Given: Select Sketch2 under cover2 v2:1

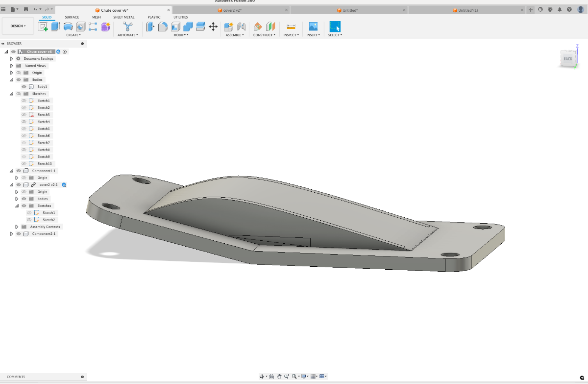Looking at the screenshot, I should [49, 220].
